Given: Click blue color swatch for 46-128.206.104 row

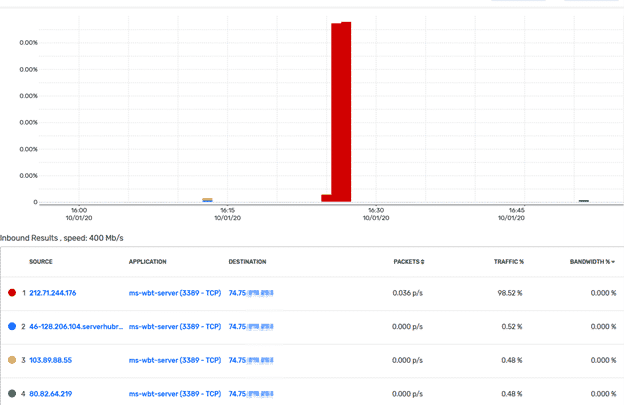Looking at the screenshot, I should (x=12, y=326).
